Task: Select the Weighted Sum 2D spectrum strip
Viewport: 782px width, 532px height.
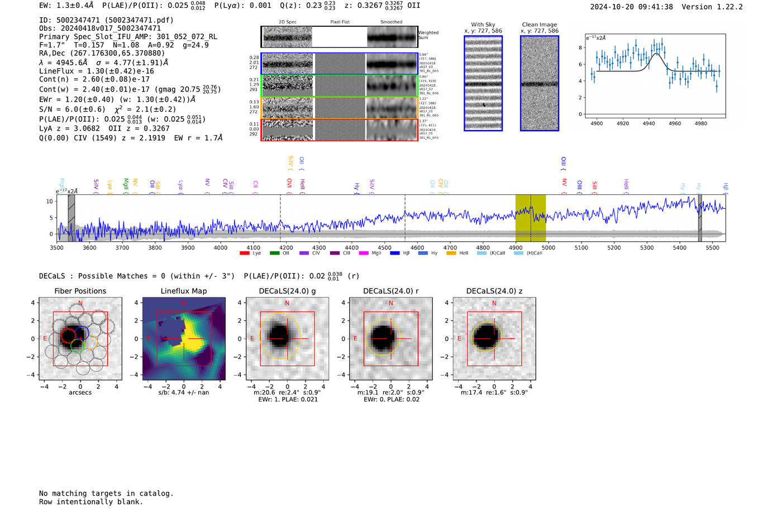Action: point(340,37)
